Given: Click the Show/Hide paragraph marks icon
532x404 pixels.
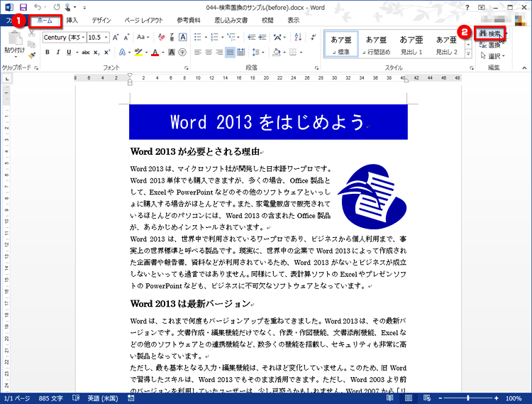Looking at the screenshot, I should (x=313, y=37).
